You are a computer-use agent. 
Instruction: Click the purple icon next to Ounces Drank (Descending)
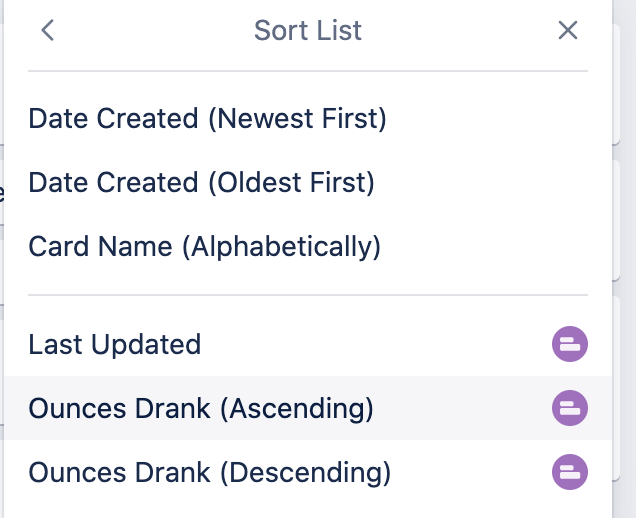(x=570, y=472)
